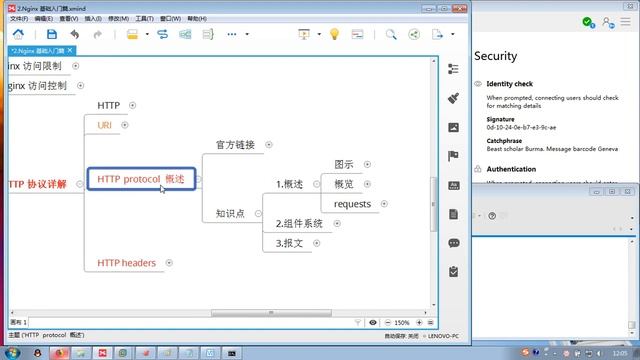Open the user account icon in Security window

click(608, 22)
